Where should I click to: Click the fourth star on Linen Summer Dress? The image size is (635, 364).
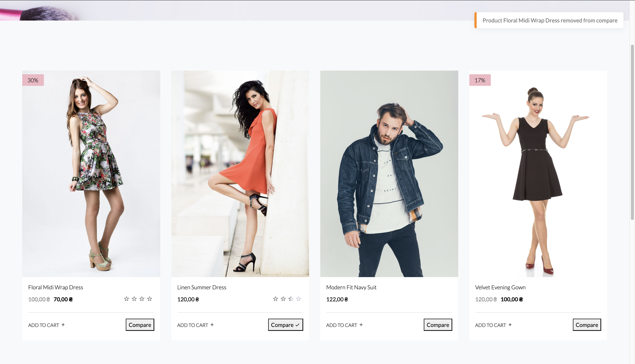(x=298, y=299)
